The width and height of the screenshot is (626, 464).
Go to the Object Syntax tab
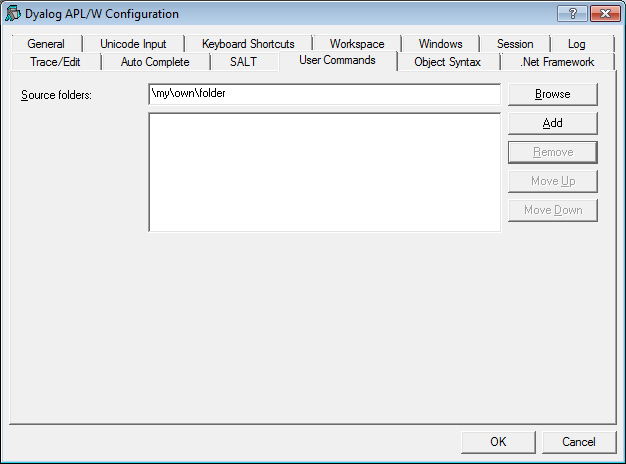pyautogui.click(x=448, y=62)
